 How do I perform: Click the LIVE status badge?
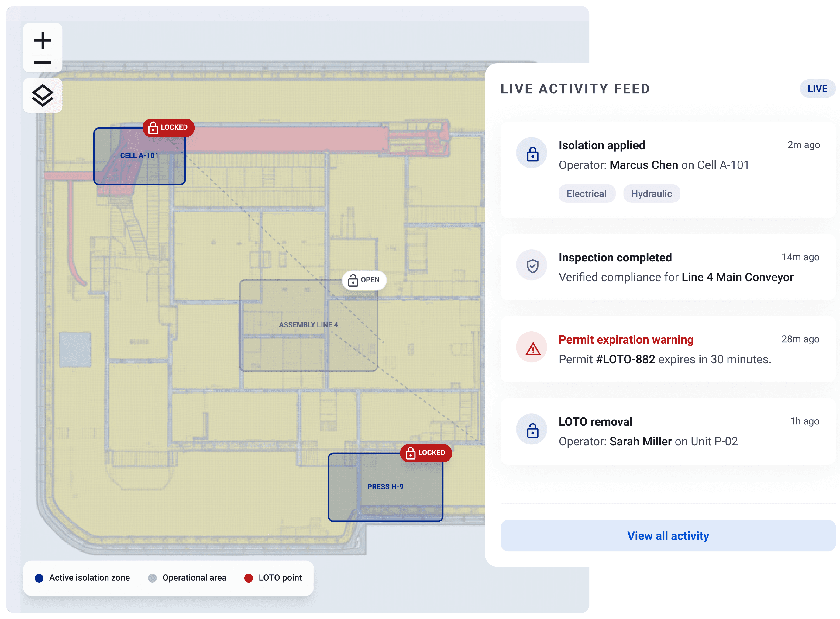click(817, 89)
